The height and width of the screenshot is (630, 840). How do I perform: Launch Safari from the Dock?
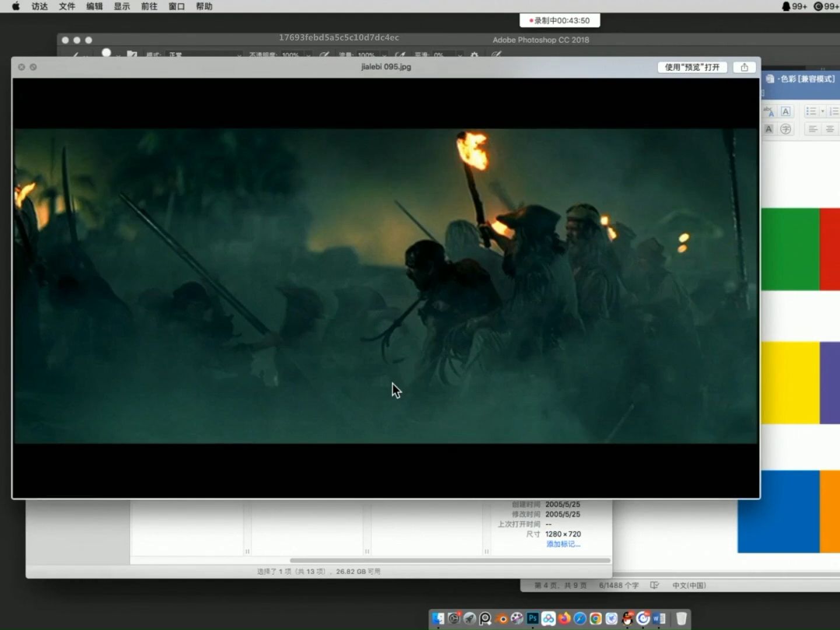580,618
